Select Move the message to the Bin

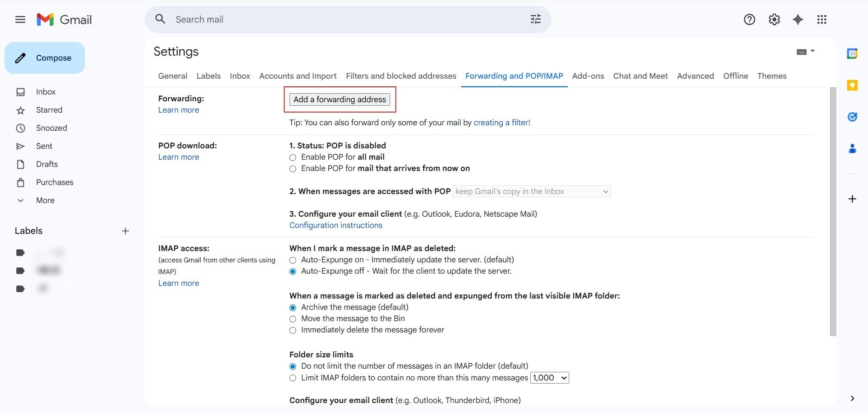click(x=293, y=319)
